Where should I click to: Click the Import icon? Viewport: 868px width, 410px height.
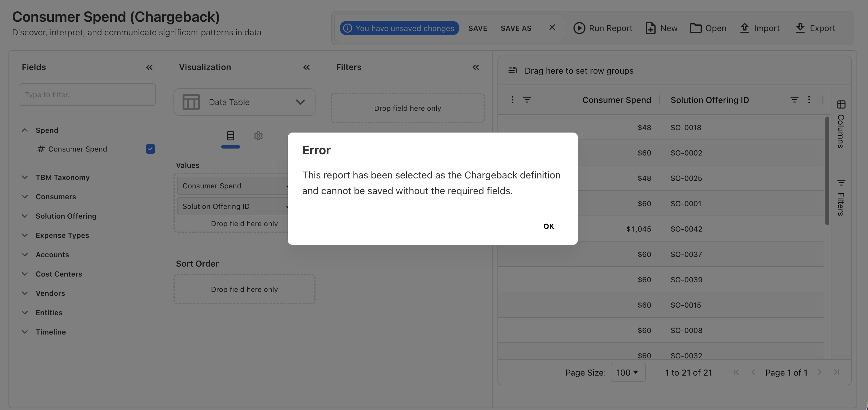tap(744, 28)
